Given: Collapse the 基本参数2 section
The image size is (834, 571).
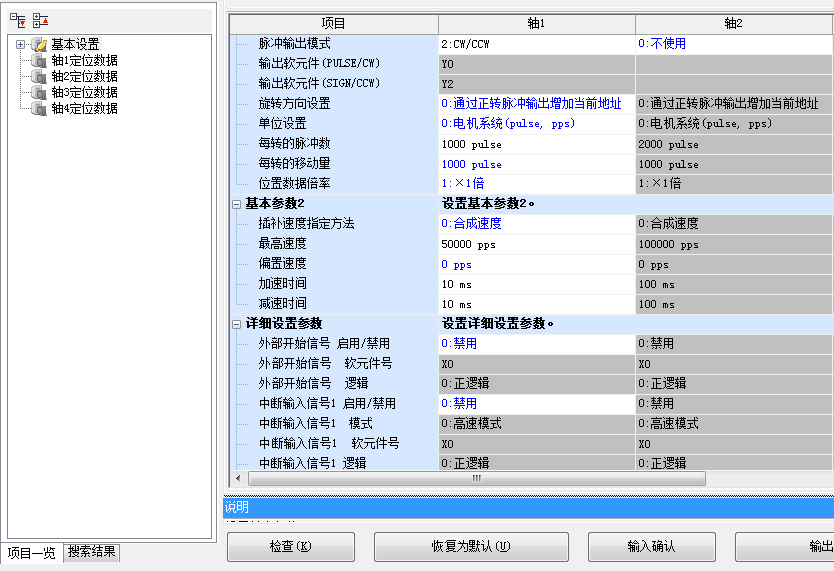Looking at the screenshot, I should (x=236, y=204).
